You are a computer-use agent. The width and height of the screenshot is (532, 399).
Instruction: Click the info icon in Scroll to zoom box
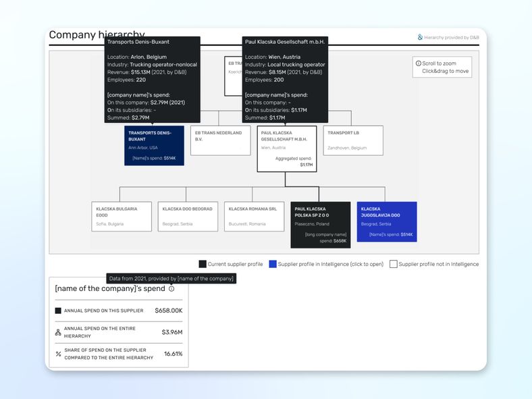pyautogui.click(x=419, y=63)
